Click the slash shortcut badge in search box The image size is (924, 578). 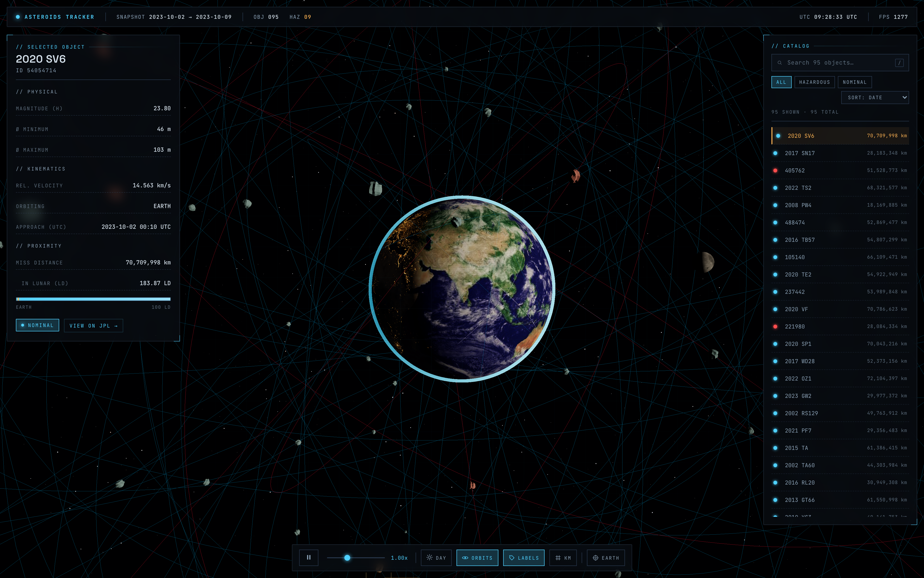[899, 63]
